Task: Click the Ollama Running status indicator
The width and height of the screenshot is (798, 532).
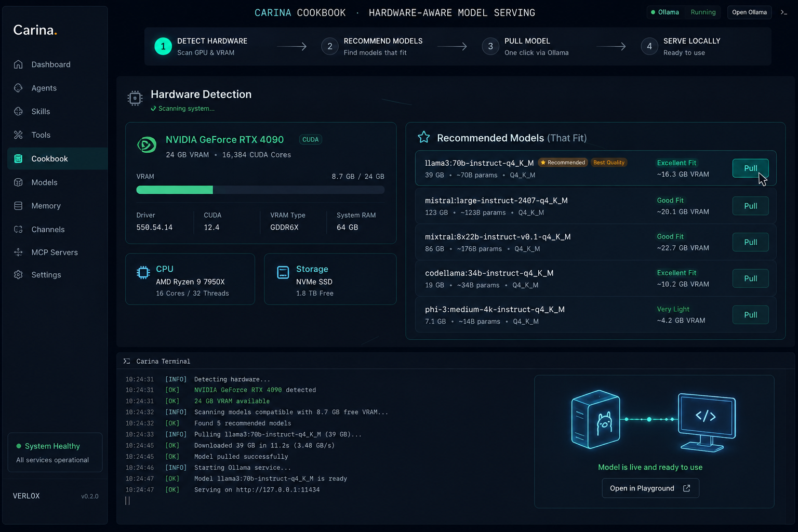Action: pyautogui.click(x=683, y=12)
